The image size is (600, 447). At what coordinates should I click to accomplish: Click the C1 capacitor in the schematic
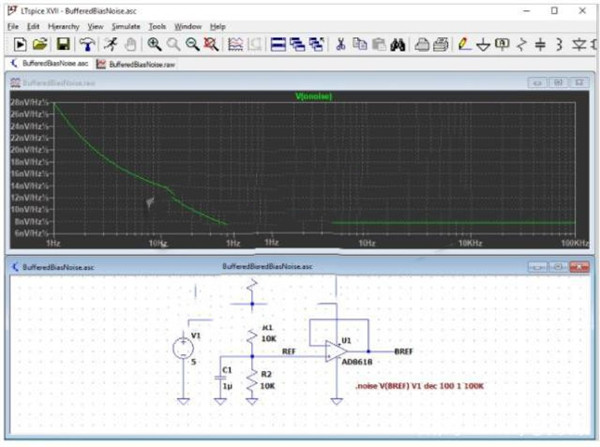click(x=219, y=380)
